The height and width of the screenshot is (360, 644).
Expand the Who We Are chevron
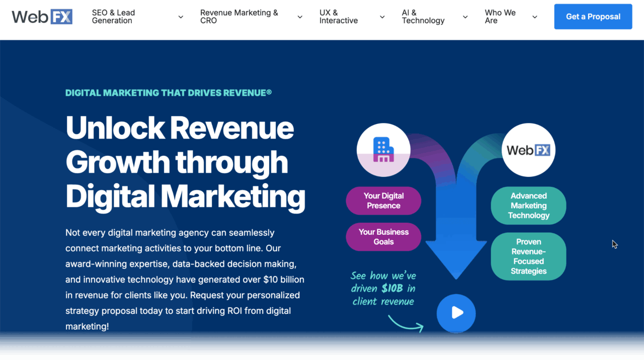tap(534, 17)
